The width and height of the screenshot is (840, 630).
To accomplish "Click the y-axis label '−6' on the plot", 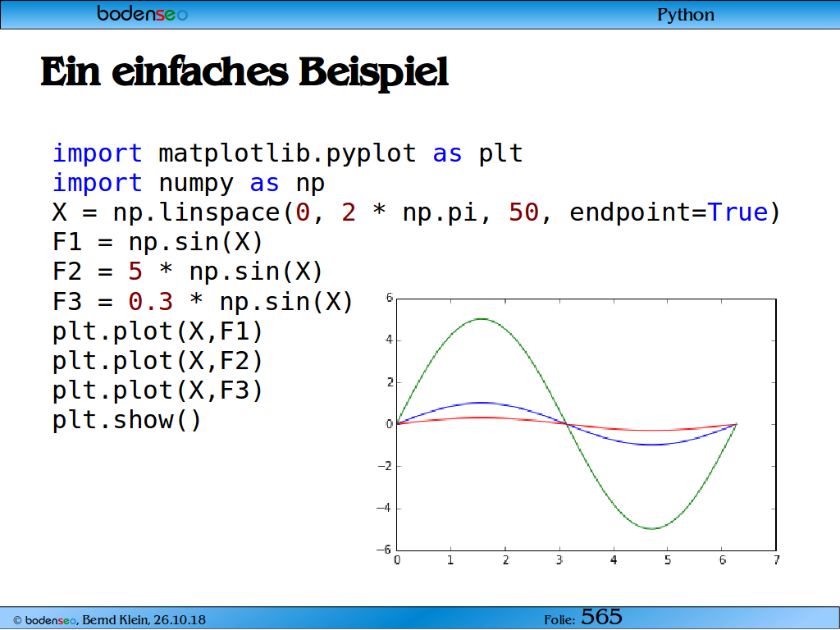I will coord(384,550).
